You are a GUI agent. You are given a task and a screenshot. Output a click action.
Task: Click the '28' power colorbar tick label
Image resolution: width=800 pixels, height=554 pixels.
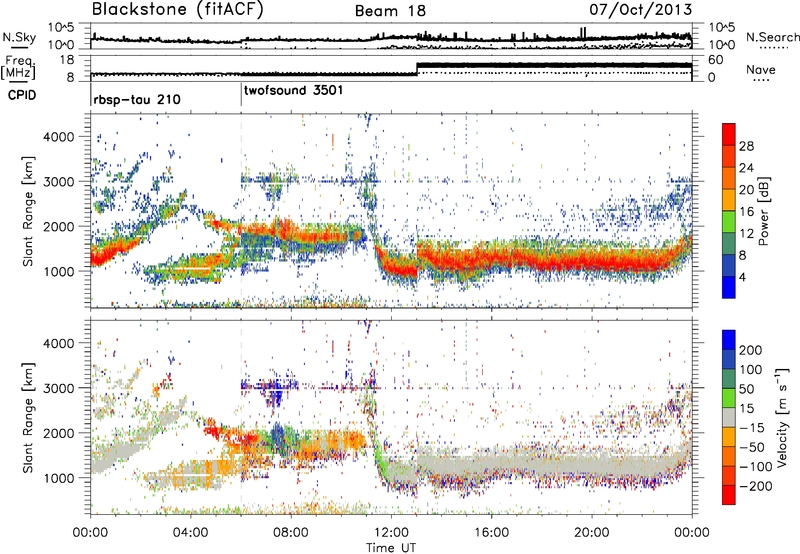pos(746,146)
